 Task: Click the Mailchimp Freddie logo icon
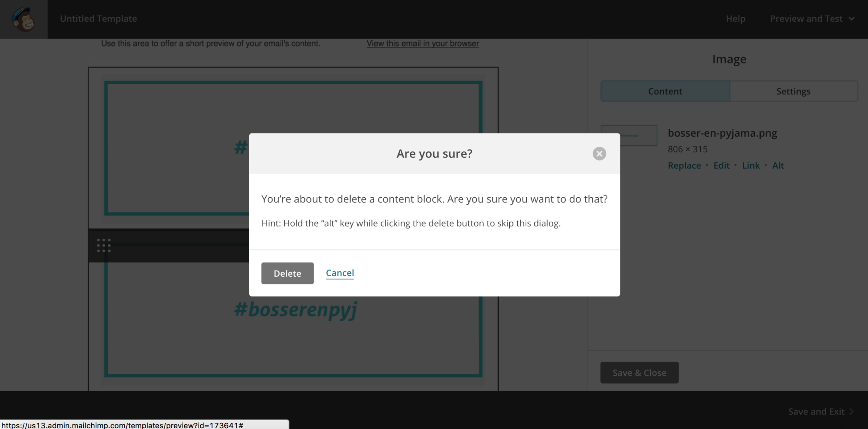click(x=24, y=19)
